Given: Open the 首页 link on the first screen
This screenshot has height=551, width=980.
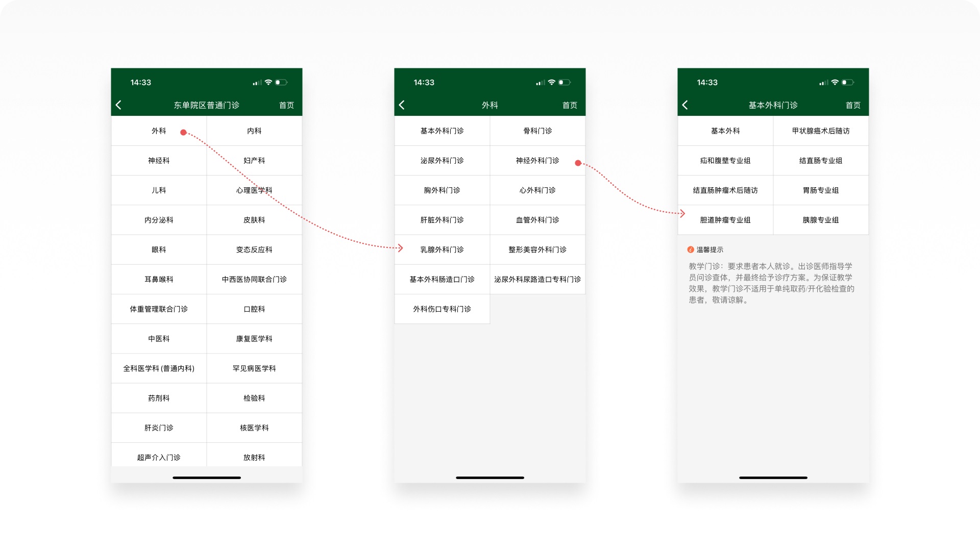Looking at the screenshot, I should tap(286, 105).
